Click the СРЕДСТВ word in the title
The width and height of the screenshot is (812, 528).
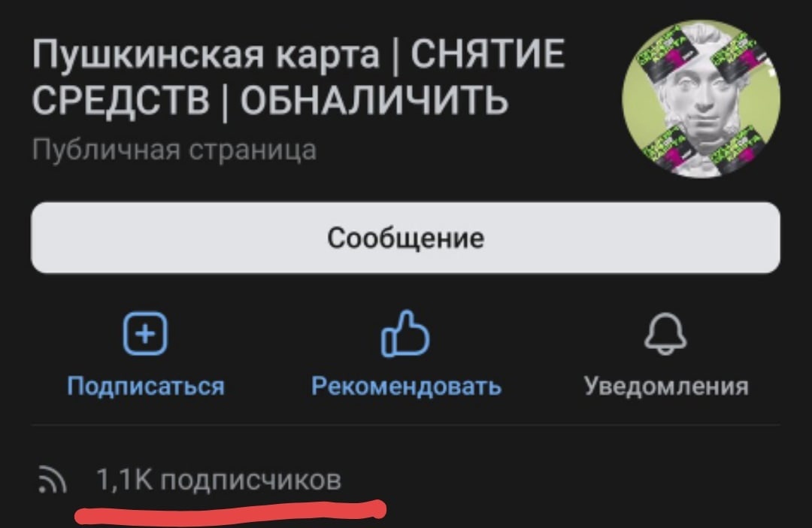point(120,99)
